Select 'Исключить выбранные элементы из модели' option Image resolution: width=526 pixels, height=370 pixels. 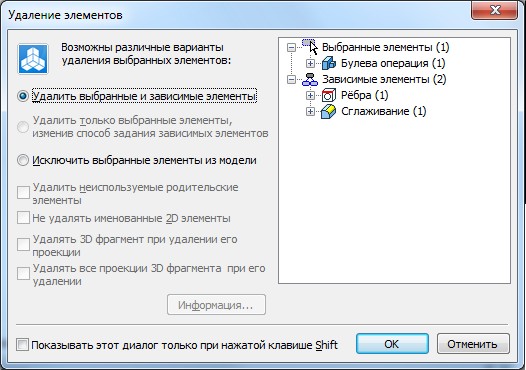tap(23, 160)
